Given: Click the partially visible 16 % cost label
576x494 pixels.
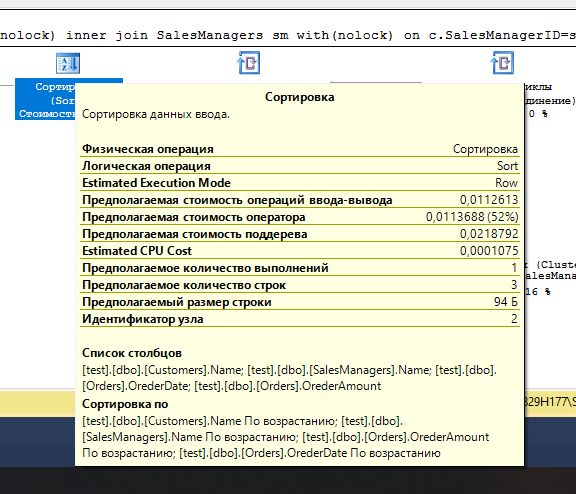Looking at the screenshot, I should point(537,292).
